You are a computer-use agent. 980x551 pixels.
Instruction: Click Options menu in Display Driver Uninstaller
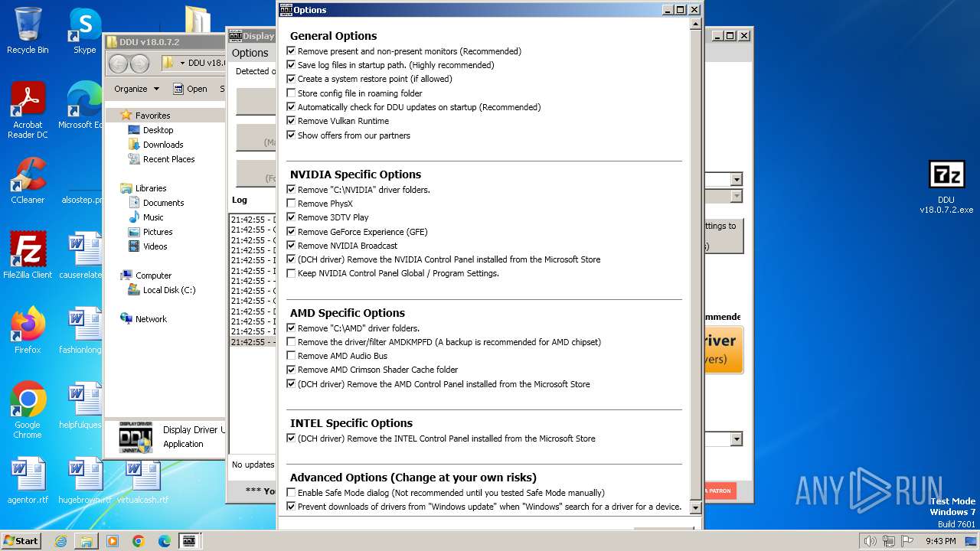point(250,53)
